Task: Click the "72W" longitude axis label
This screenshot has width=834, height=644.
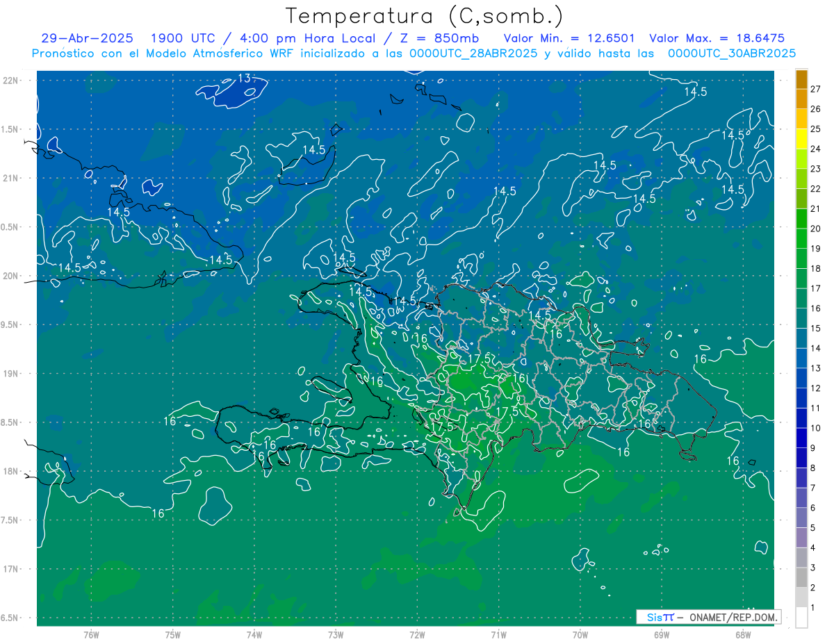Action: coord(417,635)
